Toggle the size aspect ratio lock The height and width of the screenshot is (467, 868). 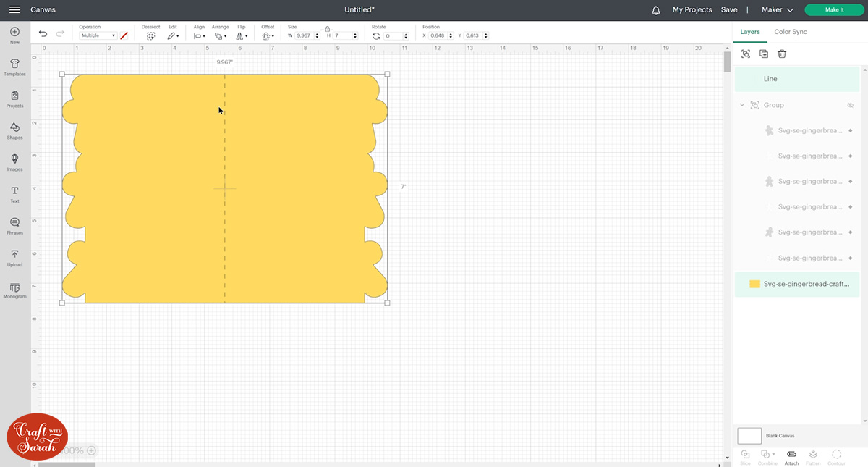[x=327, y=28]
